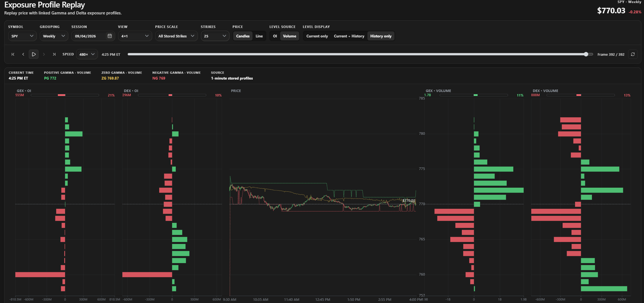This screenshot has width=644, height=303.
Task: Click the 11% label in GEX Volume
Action: click(x=520, y=95)
